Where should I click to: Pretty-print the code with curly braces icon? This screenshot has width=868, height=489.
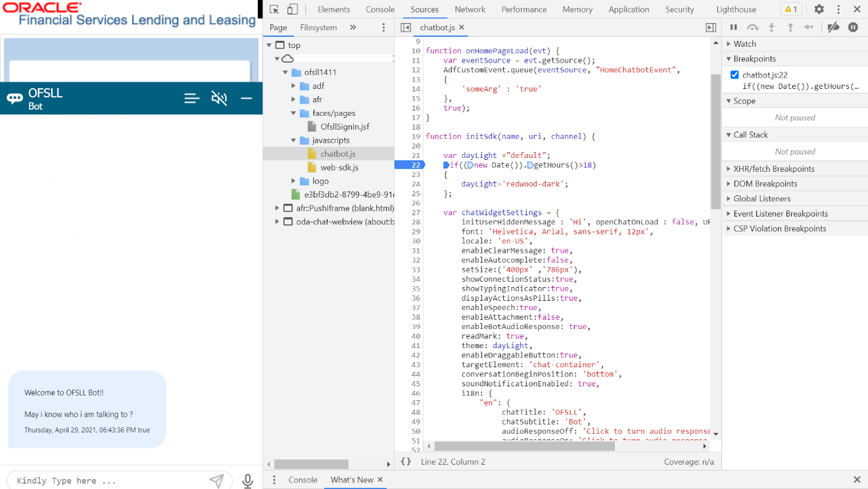click(x=406, y=462)
